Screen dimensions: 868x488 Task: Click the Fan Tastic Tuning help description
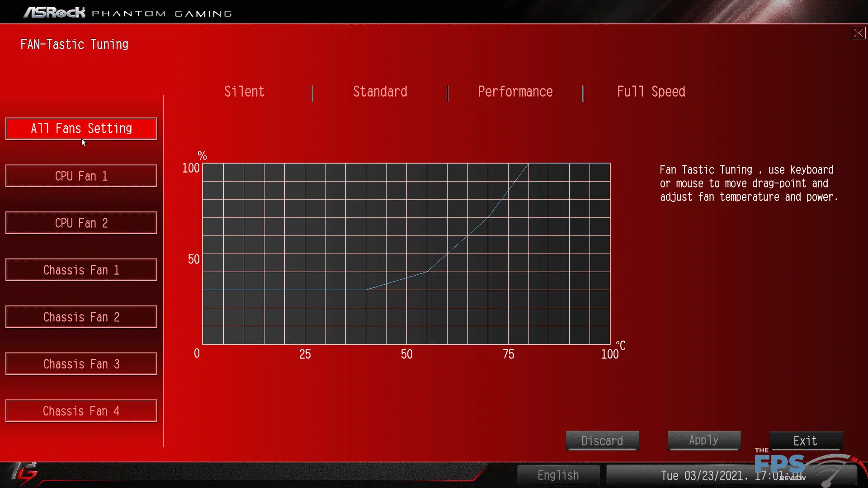[749, 183]
